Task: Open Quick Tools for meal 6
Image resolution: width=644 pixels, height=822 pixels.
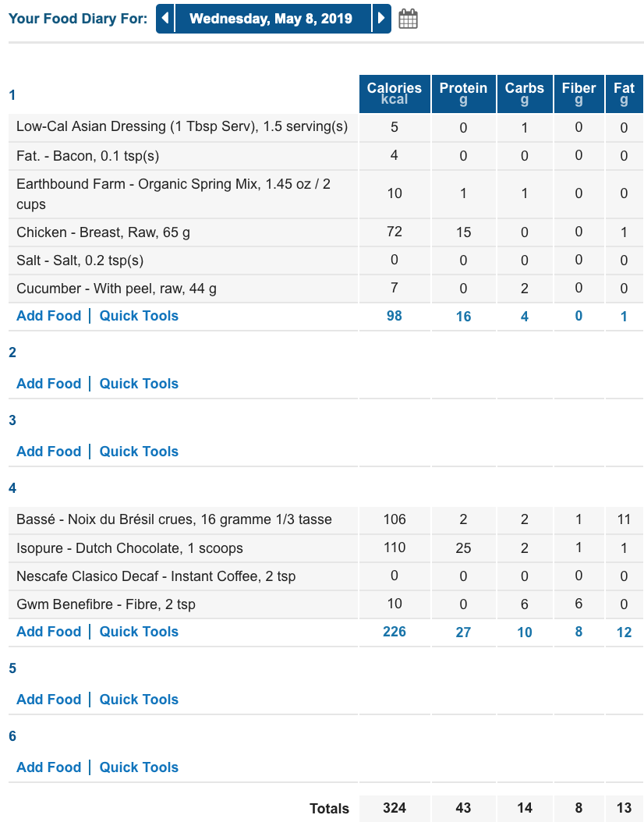Action: (139, 767)
